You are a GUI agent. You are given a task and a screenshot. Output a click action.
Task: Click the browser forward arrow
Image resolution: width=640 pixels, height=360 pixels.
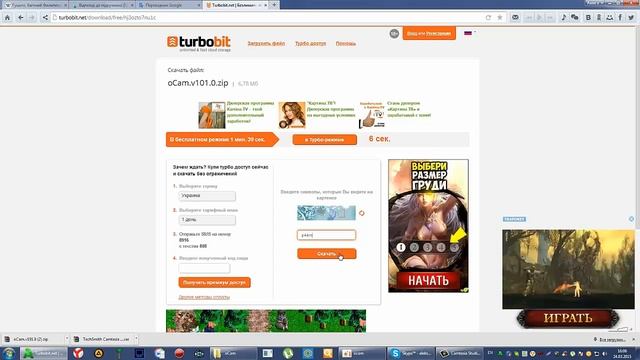32,18
